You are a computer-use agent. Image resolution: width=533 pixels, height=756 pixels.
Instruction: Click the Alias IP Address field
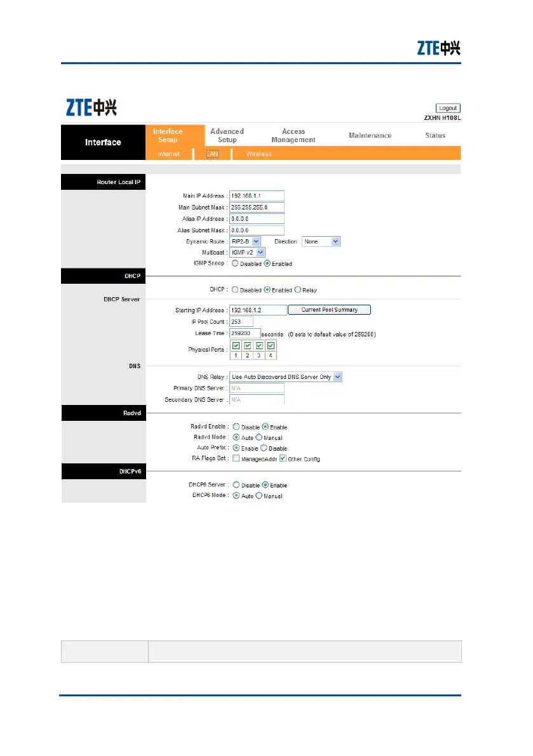257,219
